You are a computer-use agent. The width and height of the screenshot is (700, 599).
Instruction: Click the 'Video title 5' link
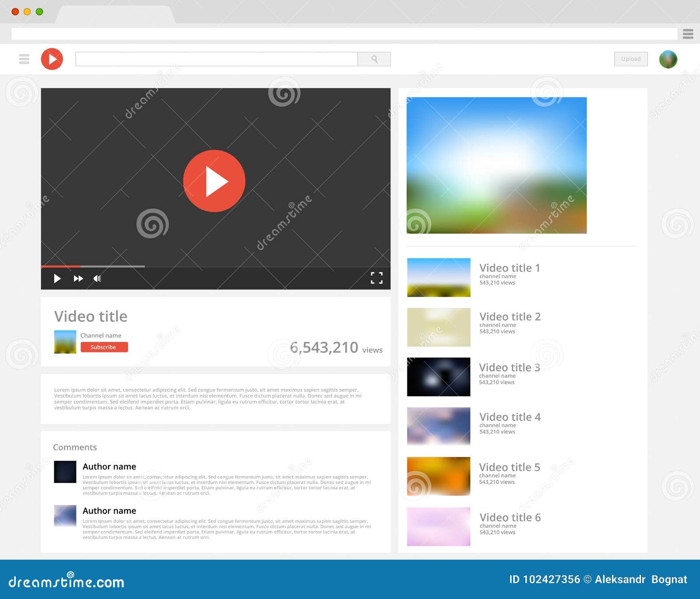510,467
